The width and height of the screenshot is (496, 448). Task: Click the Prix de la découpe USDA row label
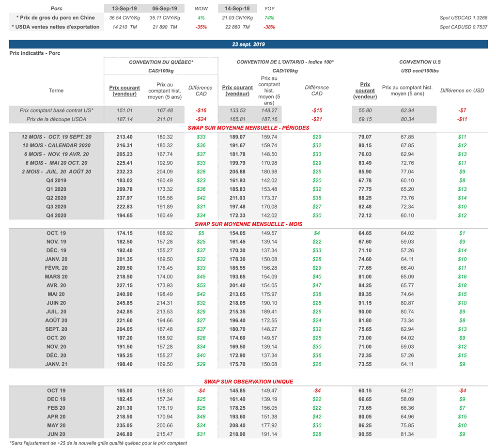[x=56, y=119]
